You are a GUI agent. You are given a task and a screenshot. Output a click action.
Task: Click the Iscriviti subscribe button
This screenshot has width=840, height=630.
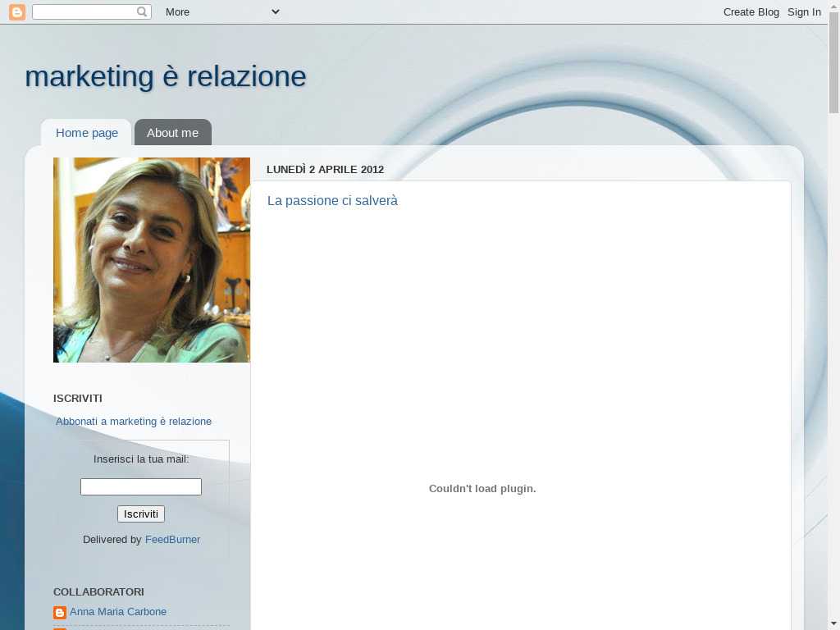[x=141, y=514]
